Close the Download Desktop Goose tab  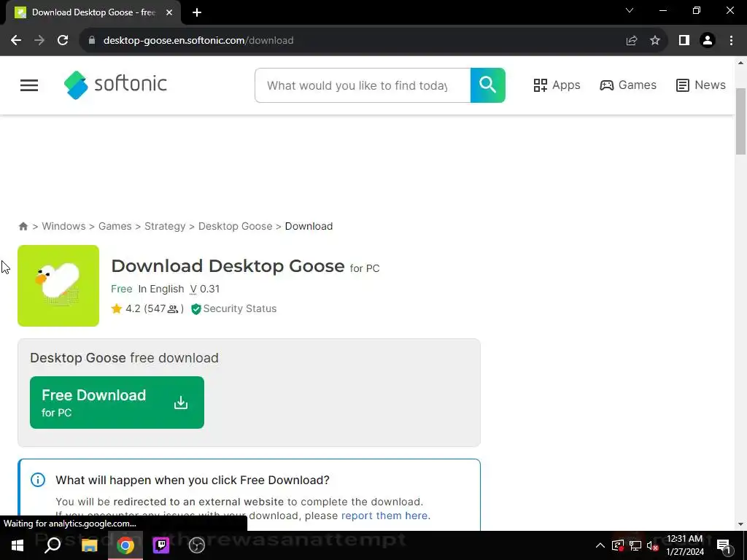(169, 12)
